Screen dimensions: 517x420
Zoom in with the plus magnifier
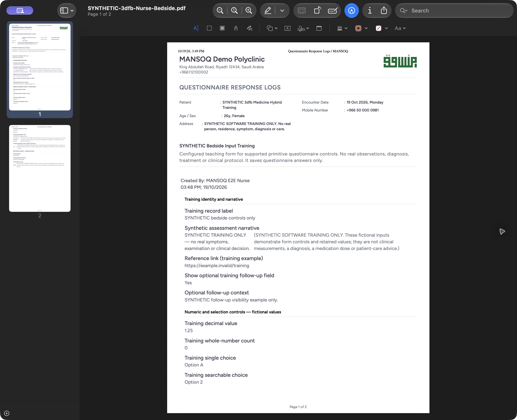(249, 11)
